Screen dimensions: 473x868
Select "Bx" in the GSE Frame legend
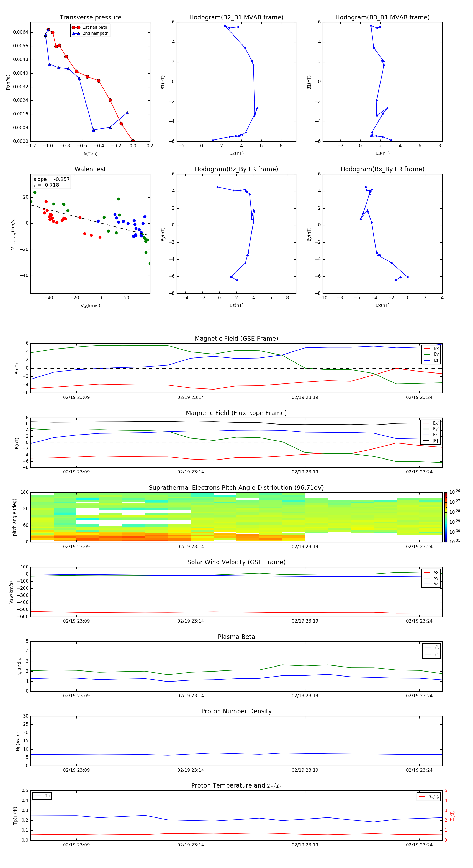[431, 349]
